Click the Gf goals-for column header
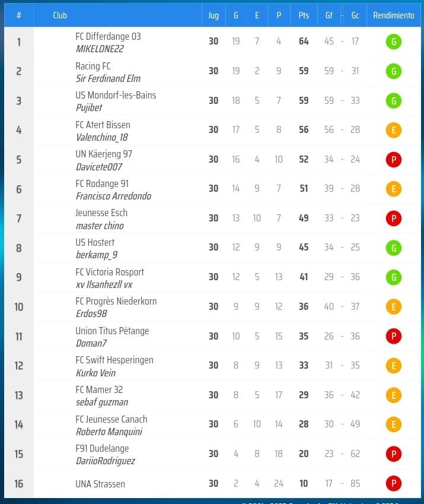This screenshot has width=424, height=504. [x=329, y=15]
